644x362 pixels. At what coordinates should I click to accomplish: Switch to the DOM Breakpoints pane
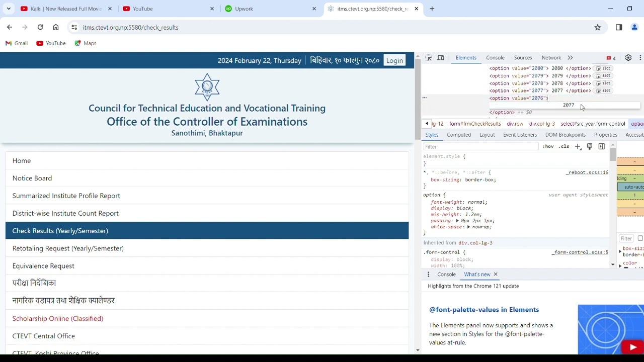click(x=565, y=135)
